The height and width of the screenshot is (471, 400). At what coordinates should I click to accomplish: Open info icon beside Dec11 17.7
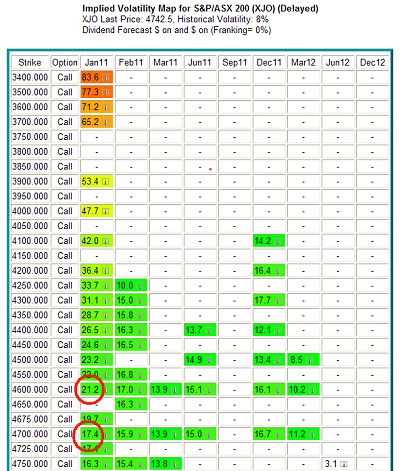click(x=278, y=301)
